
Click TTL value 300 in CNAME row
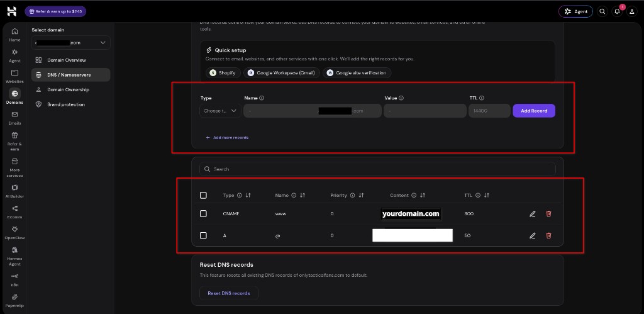(469, 214)
